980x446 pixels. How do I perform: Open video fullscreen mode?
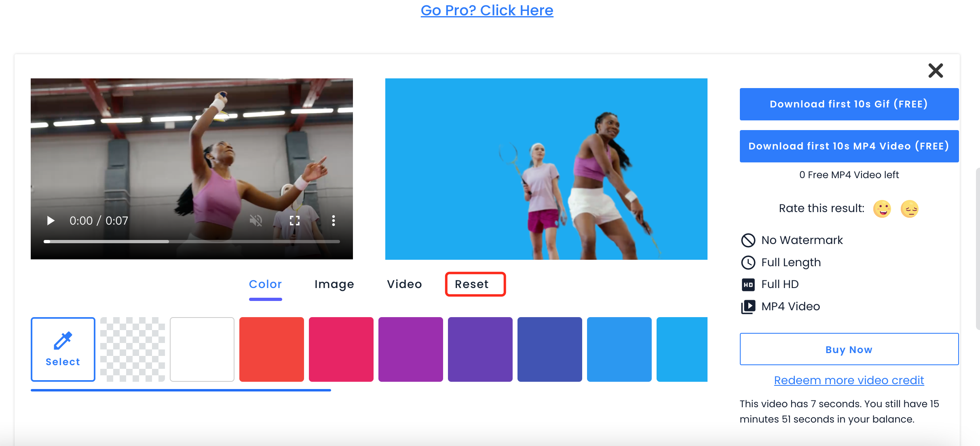coord(295,221)
